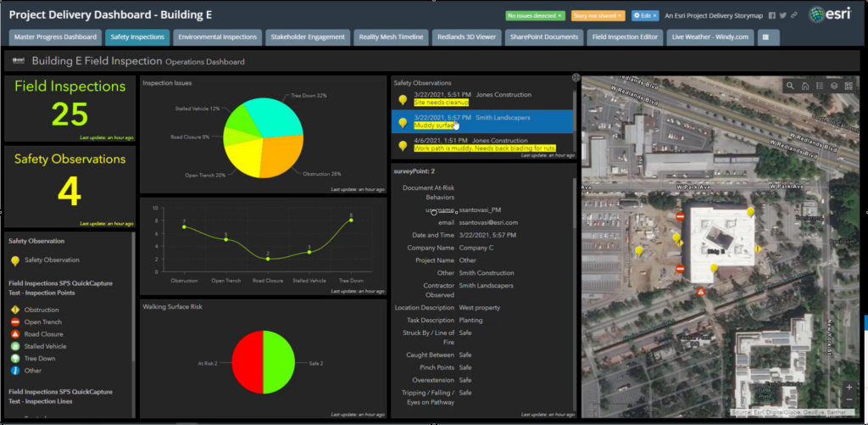Click the Smith Construction value
This screenshot has width=868, height=425.
point(487,273)
